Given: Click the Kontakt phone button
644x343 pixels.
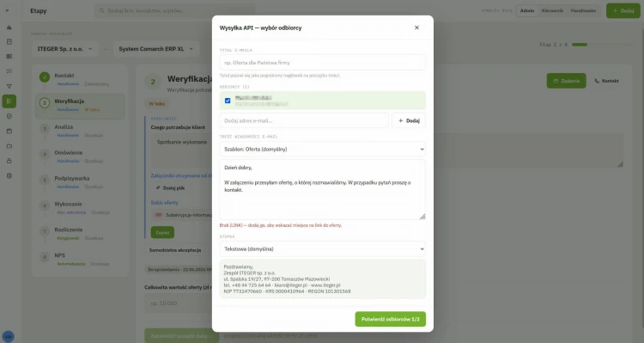Looking at the screenshot, I should pyautogui.click(x=606, y=81).
